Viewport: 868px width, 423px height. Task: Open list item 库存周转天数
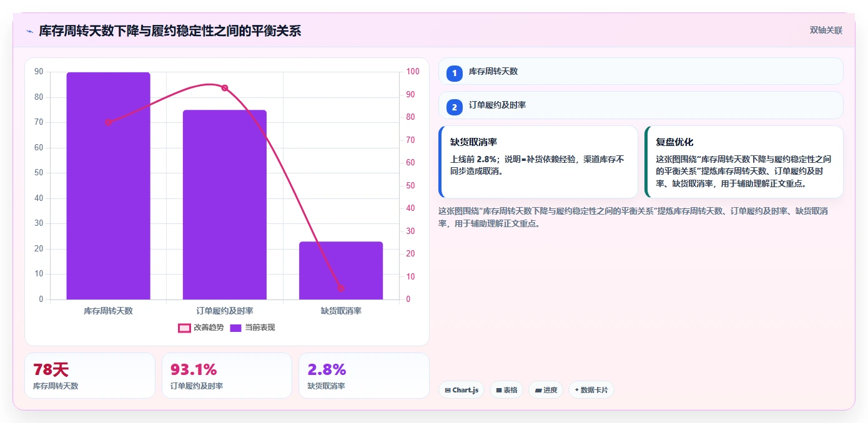click(641, 71)
